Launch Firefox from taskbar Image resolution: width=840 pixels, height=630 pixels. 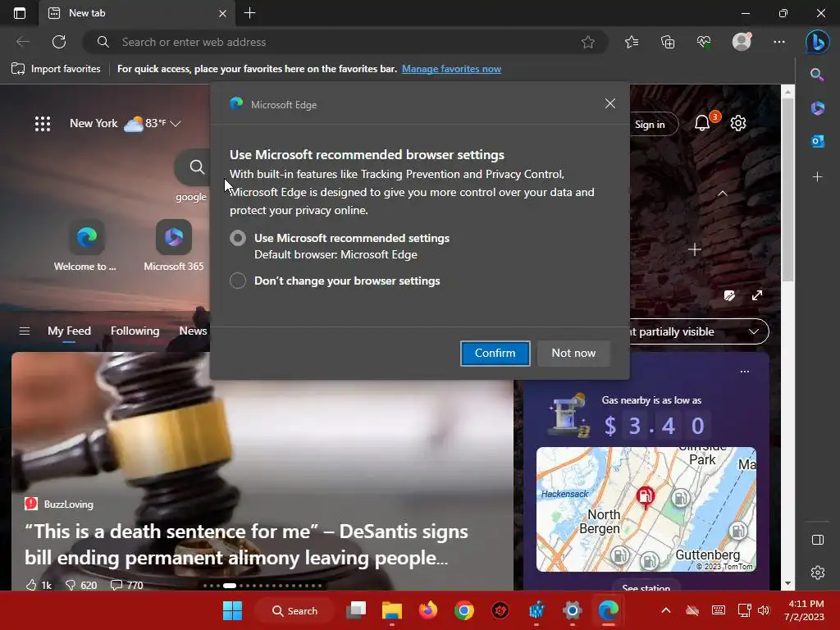click(x=427, y=610)
